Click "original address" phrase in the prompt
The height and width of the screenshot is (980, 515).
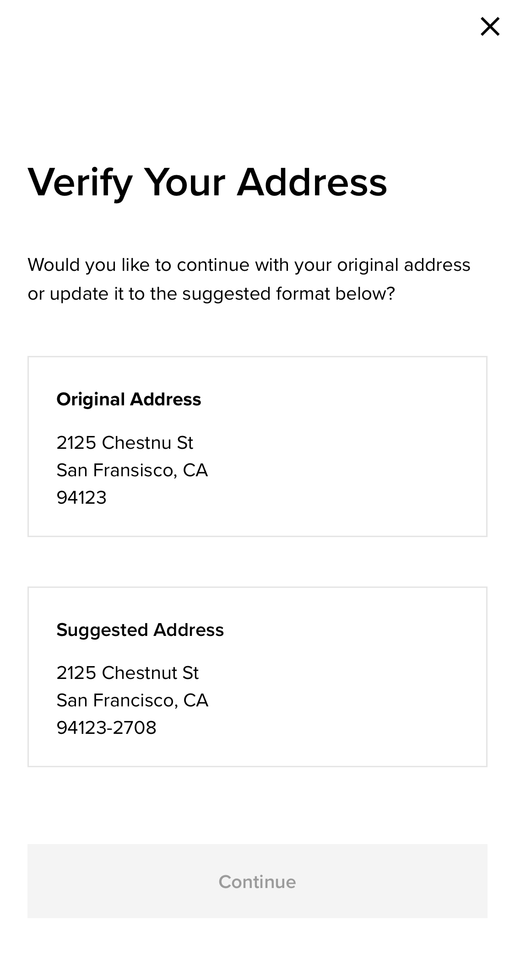403,265
